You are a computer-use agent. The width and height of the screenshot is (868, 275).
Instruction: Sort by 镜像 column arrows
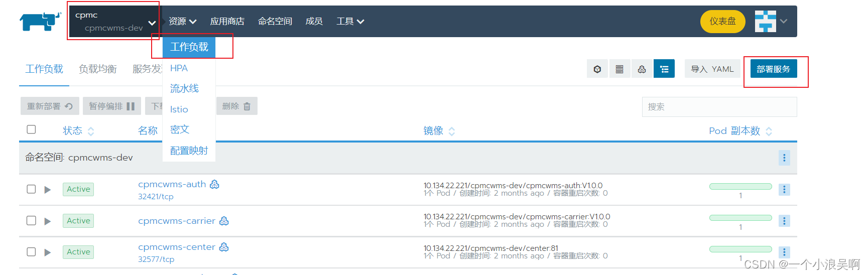[452, 131]
